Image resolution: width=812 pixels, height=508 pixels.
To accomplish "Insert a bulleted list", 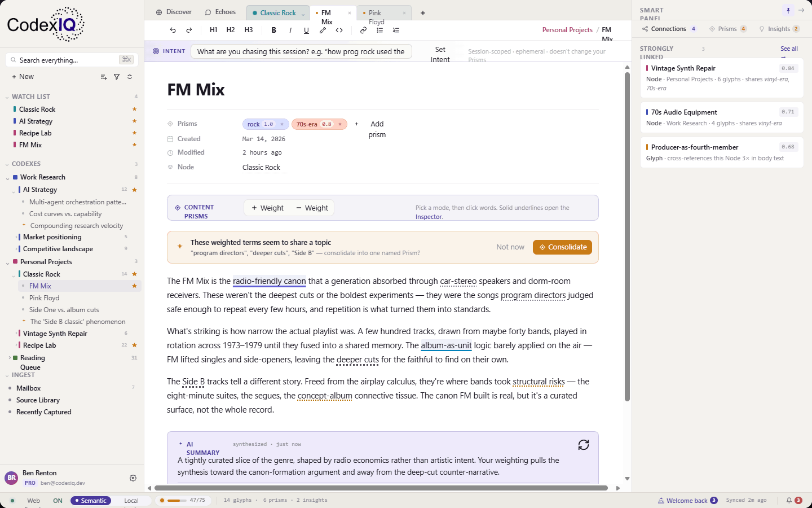I will point(380,30).
